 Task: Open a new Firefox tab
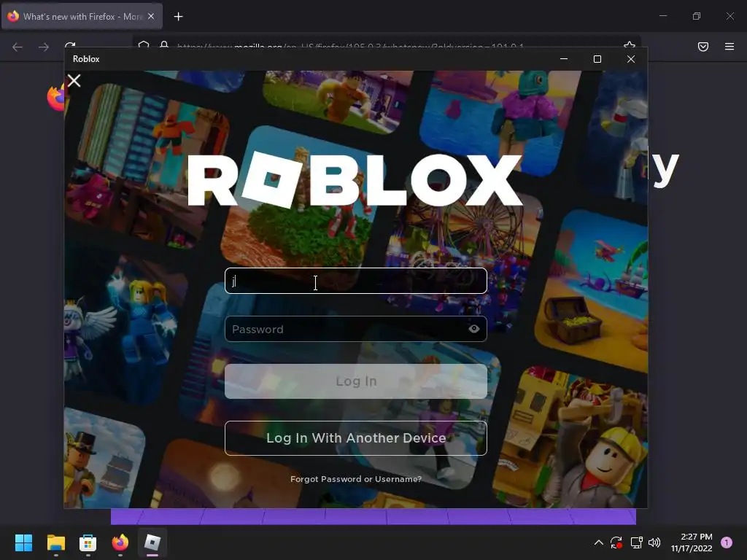(x=178, y=17)
